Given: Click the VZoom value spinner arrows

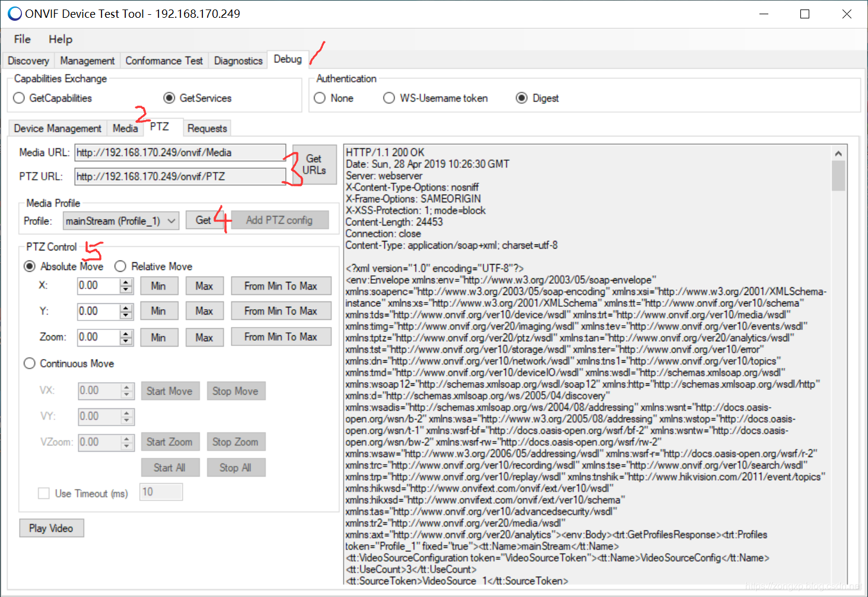Looking at the screenshot, I should (126, 442).
